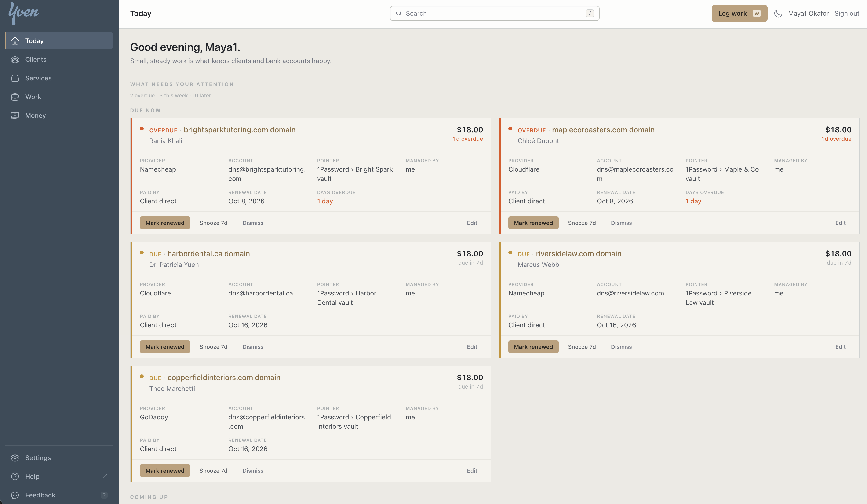Click the Work briefcase icon
Image resolution: width=867 pixels, height=504 pixels.
[15, 97]
